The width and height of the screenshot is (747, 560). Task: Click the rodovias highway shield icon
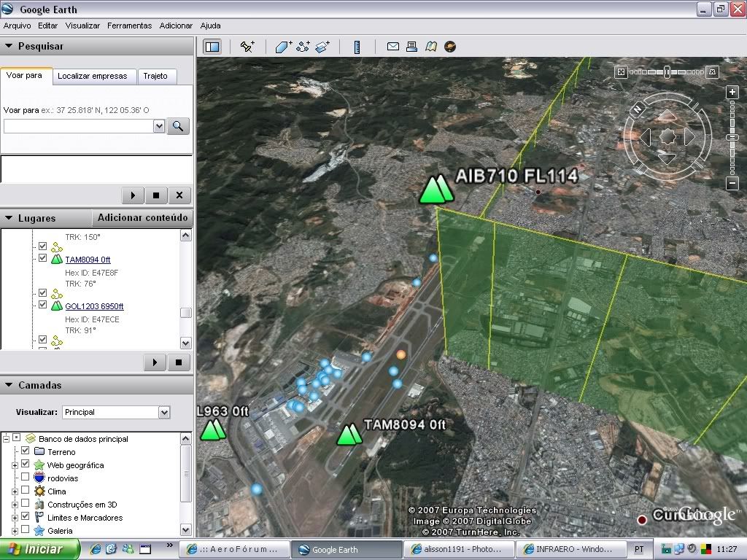point(39,478)
